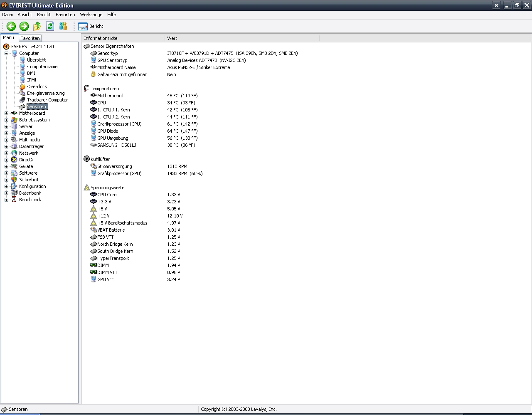Click the DirectX icon in tree
532x415 pixels.
click(14, 160)
